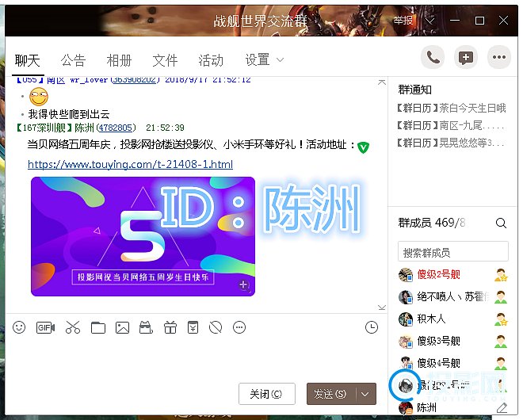Click the 群成员 469 header
This screenshot has width=523, height=420.
432,223
